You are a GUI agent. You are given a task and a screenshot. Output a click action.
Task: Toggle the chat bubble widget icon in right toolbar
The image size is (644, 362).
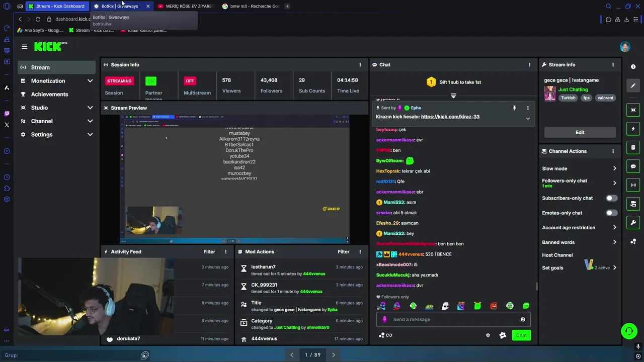[x=633, y=166]
